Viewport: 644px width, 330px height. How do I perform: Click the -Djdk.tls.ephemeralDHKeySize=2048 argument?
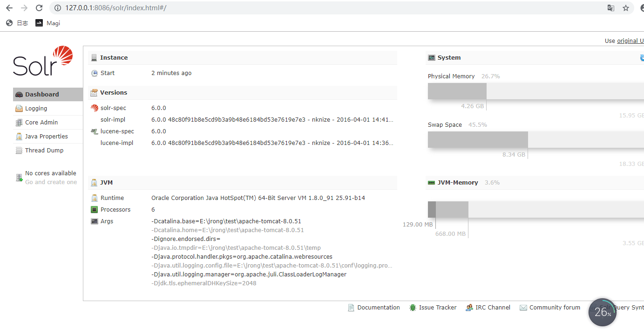pyautogui.click(x=204, y=283)
